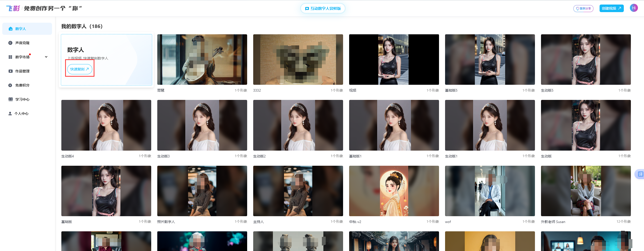Click the 案例分享 button

point(583,8)
